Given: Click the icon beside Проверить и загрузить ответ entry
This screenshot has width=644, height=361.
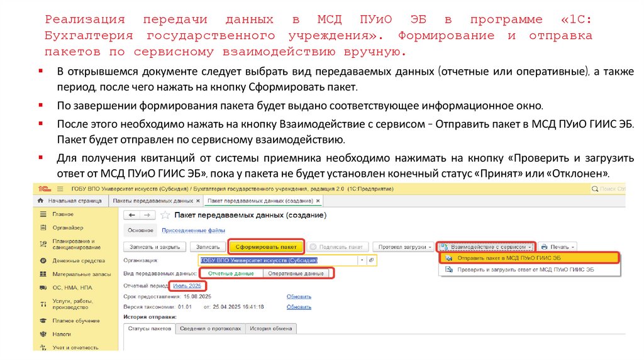Looking at the screenshot, I should point(449,270).
